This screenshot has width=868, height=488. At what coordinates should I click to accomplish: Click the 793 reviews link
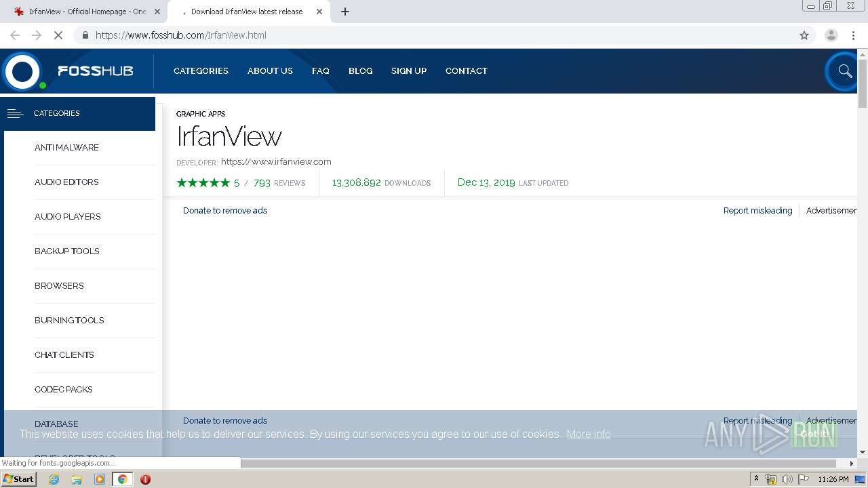(x=279, y=183)
